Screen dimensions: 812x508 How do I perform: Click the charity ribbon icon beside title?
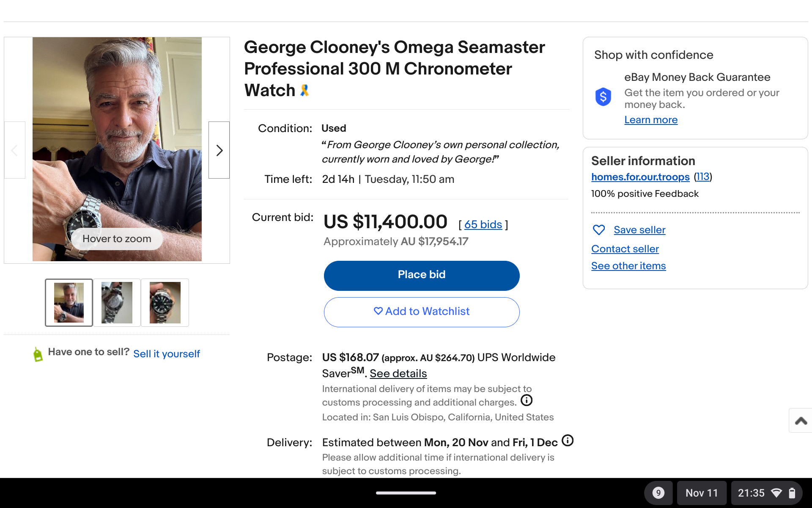tap(304, 90)
